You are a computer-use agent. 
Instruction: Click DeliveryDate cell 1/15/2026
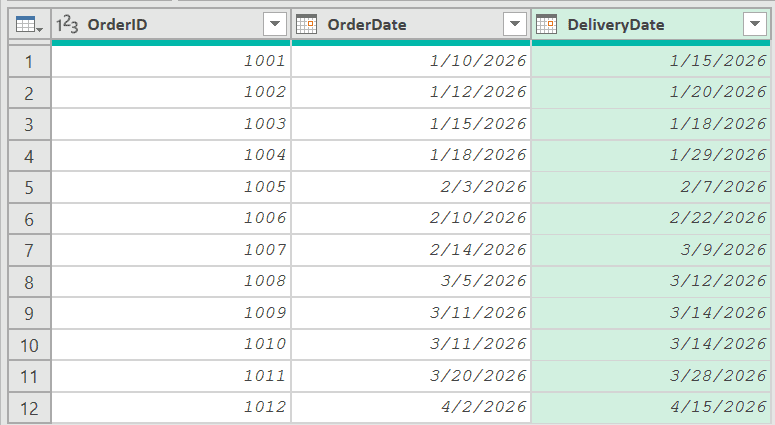pos(651,61)
